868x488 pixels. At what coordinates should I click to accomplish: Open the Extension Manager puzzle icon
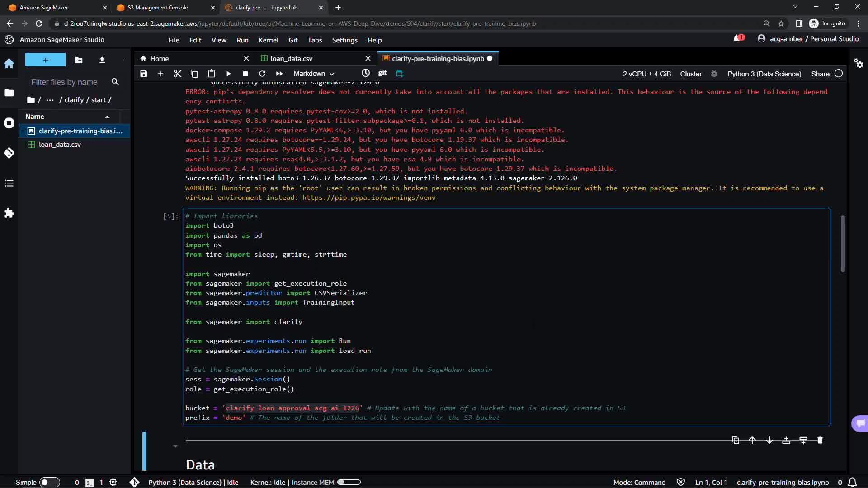[9, 213]
